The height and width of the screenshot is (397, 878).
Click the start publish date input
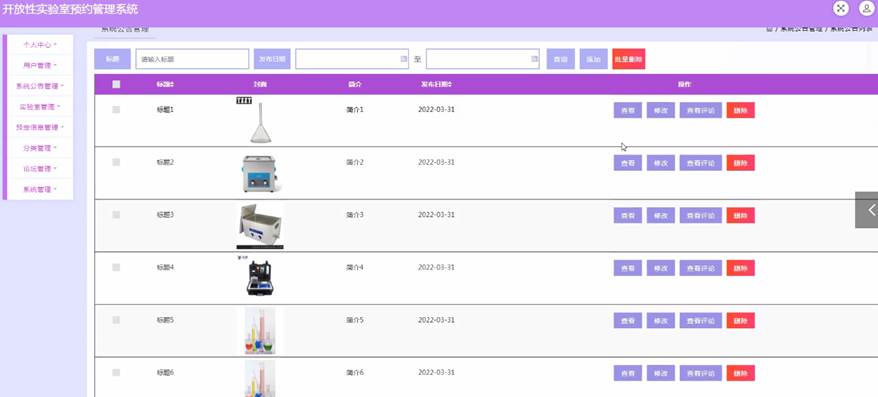point(352,59)
